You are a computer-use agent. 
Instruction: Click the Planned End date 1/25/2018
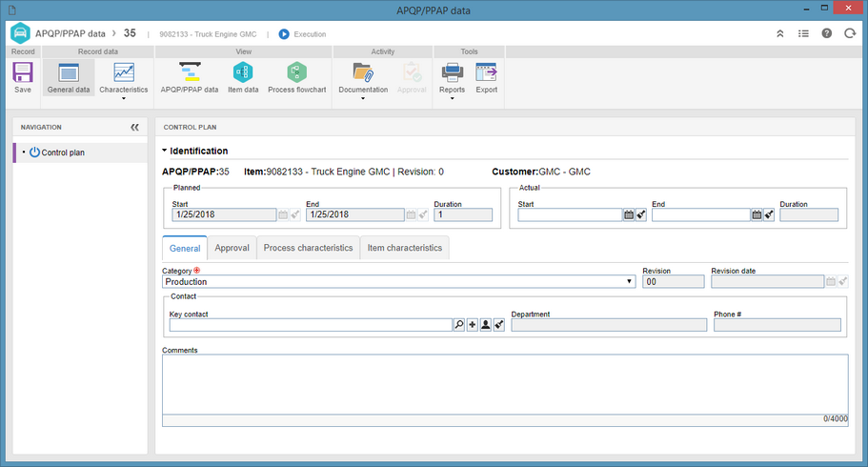tap(354, 215)
